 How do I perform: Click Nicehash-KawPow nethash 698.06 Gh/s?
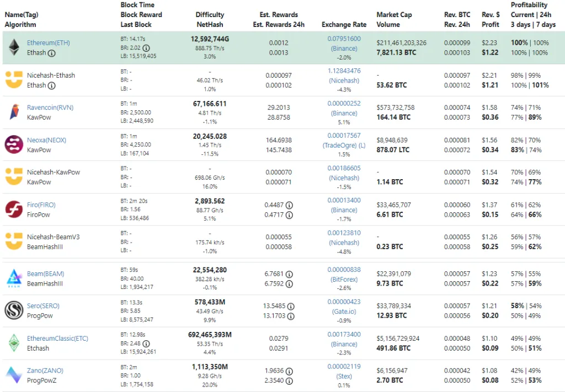[x=210, y=178]
